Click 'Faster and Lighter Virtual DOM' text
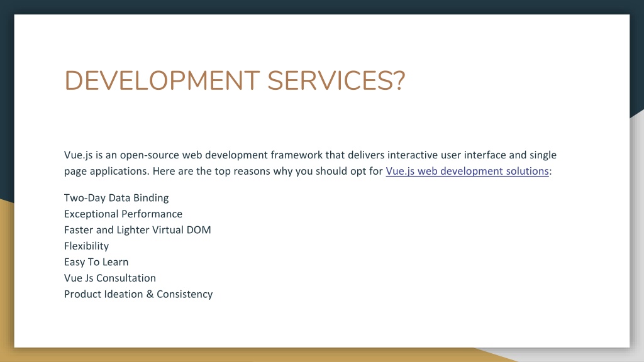This screenshot has width=644, height=362. pos(138,230)
